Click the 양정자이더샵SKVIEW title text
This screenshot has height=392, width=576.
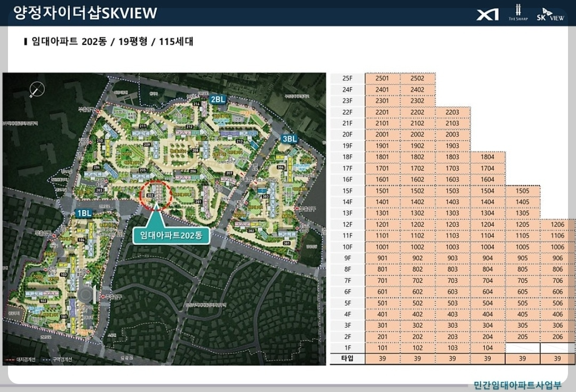pyautogui.click(x=85, y=13)
